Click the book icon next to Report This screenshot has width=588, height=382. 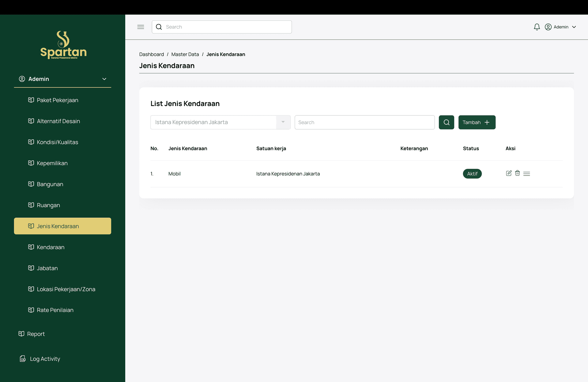tap(21, 334)
